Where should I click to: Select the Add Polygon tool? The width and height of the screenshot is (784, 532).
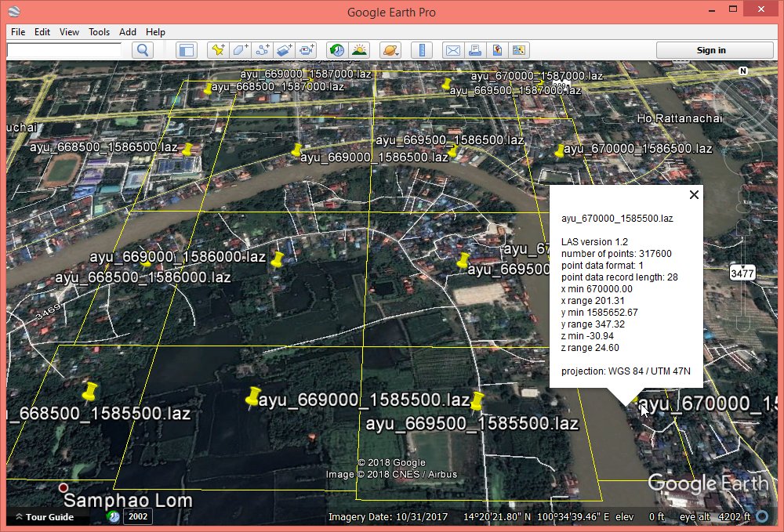241,50
